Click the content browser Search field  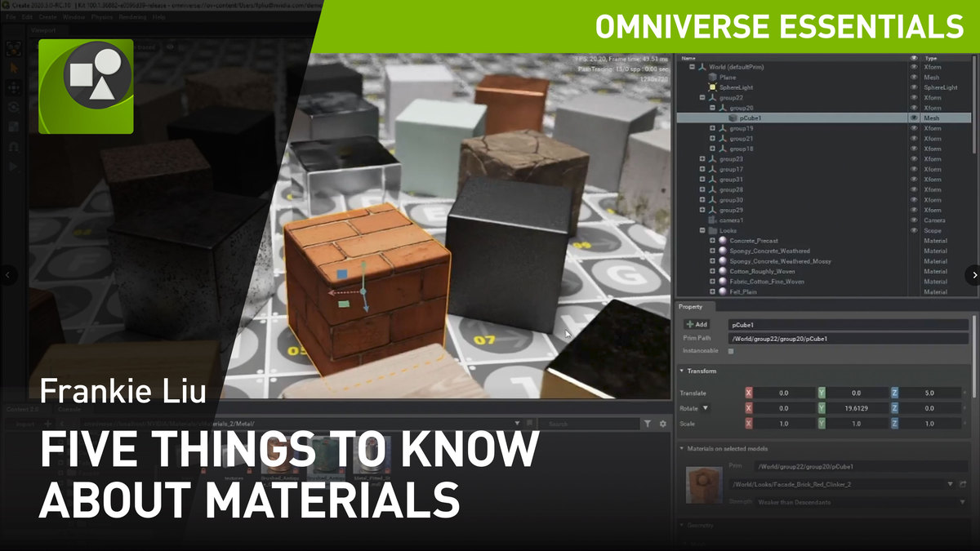pos(589,424)
